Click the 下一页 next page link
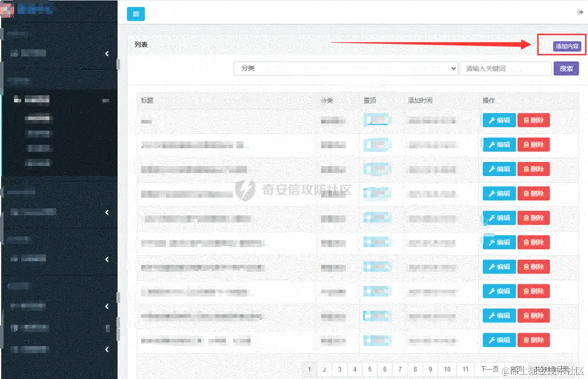 [489, 369]
